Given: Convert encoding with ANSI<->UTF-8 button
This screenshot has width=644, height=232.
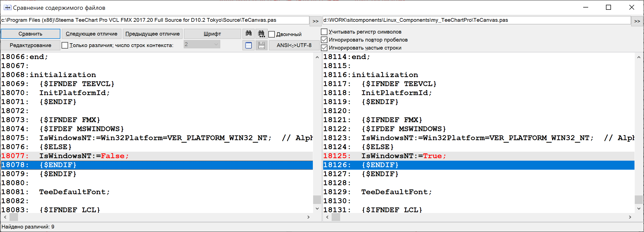Looking at the screenshot, I should click(294, 45).
